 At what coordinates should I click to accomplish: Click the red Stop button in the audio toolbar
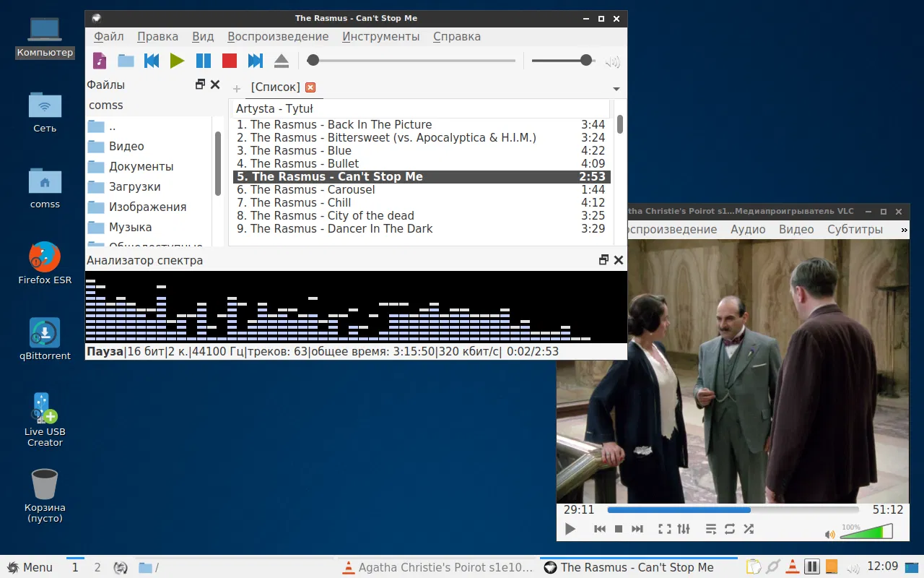(x=230, y=61)
